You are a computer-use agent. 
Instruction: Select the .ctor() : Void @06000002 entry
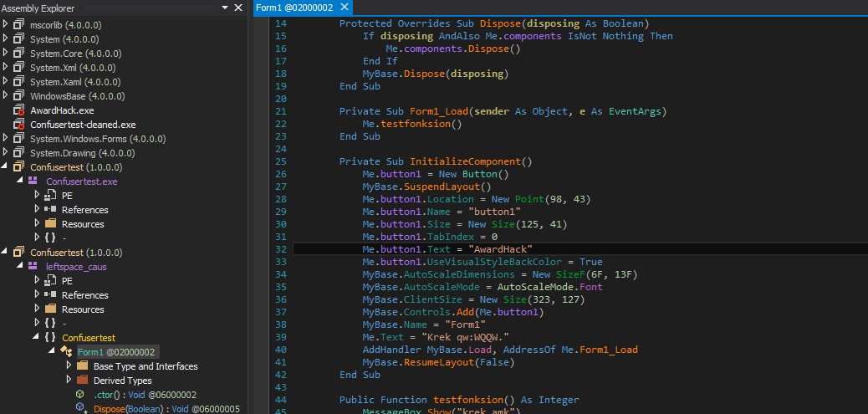coord(145,395)
